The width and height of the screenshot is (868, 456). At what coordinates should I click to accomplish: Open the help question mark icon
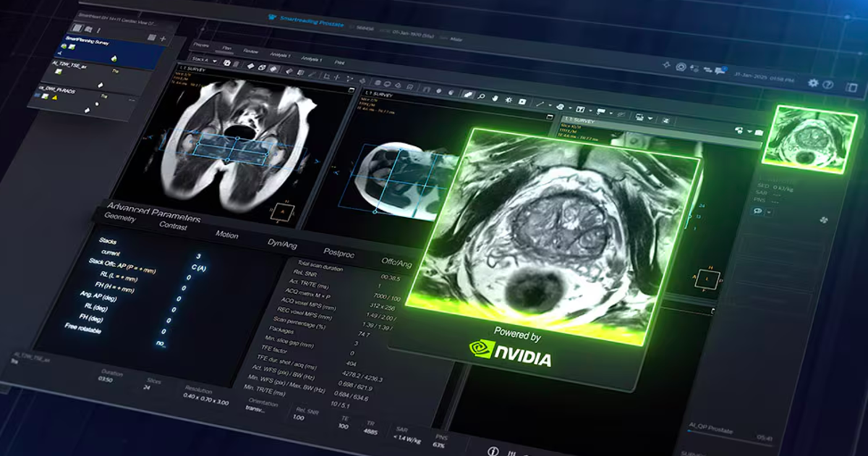pos(827,85)
